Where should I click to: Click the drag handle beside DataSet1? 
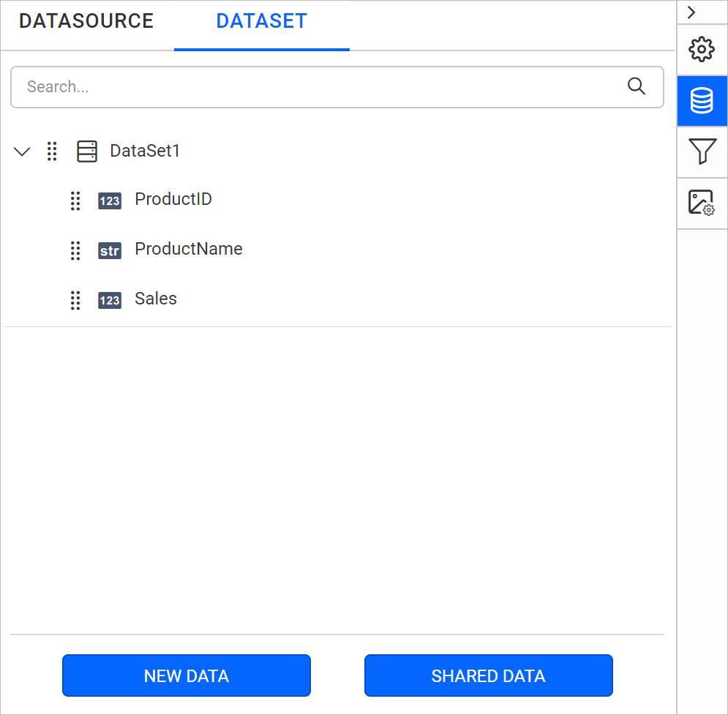(52, 151)
